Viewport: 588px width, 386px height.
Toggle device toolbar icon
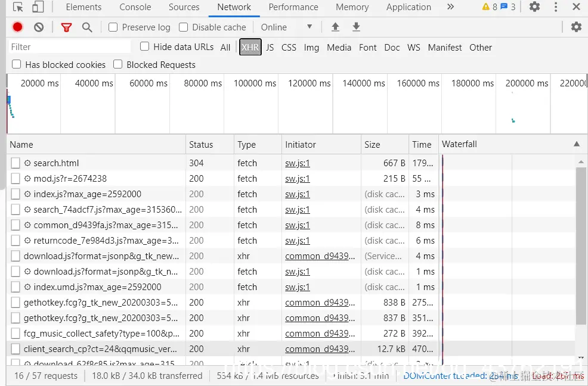point(38,7)
